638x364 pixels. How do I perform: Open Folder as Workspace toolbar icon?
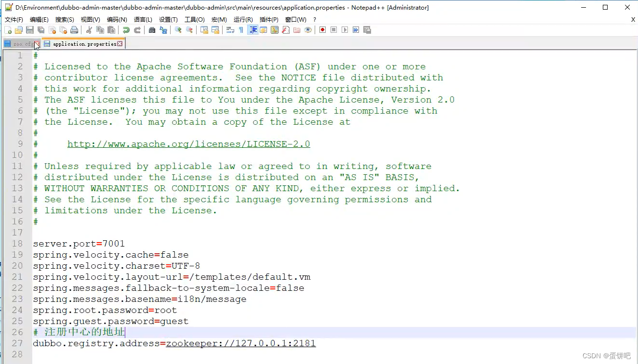297,30
